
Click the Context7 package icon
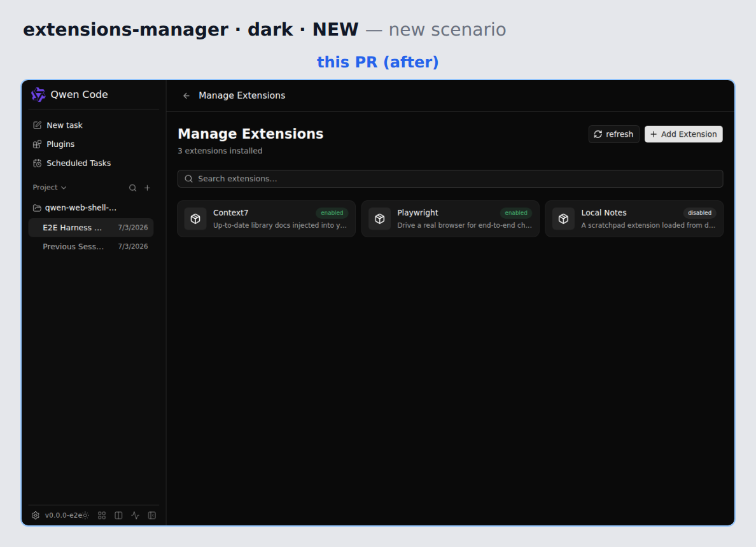point(195,219)
